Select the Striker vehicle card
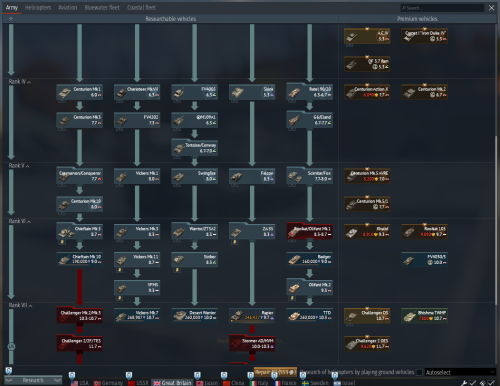 (195, 260)
